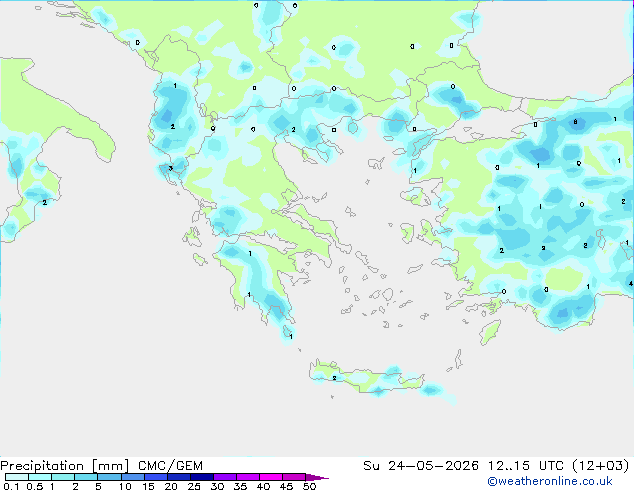The image size is (634, 490).
Task: Click the 35–40 mm legend swatch
Action: (248, 477)
